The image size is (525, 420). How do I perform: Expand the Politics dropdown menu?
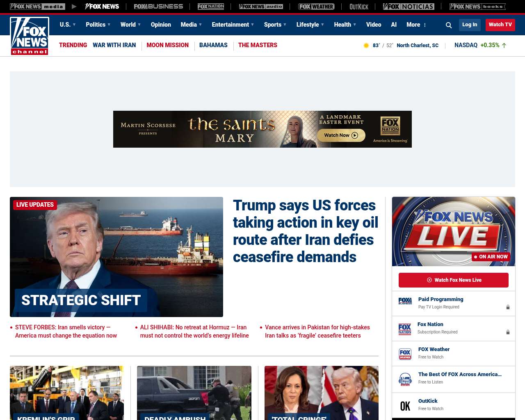[x=98, y=25]
